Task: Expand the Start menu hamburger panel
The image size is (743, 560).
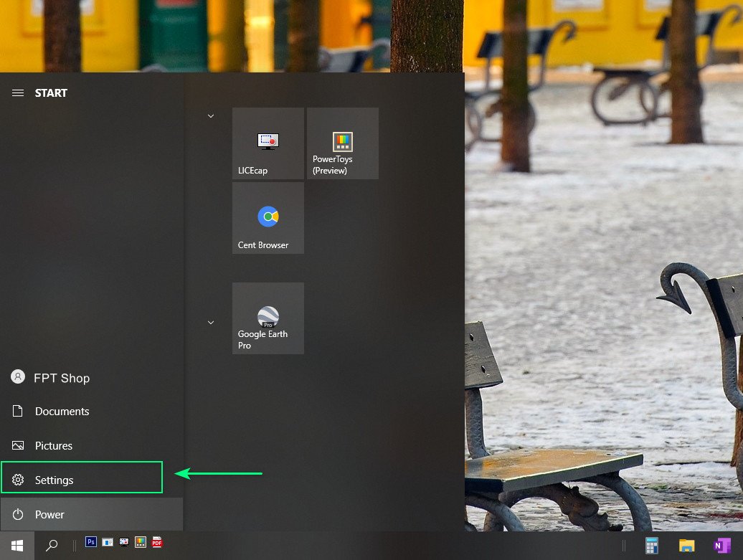Action: 17,92
